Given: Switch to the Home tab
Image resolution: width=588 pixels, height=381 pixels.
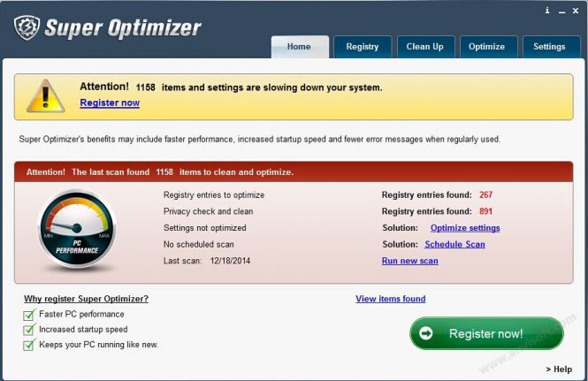Looking at the screenshot, I should pyautogui.click(x=300, y=47).
